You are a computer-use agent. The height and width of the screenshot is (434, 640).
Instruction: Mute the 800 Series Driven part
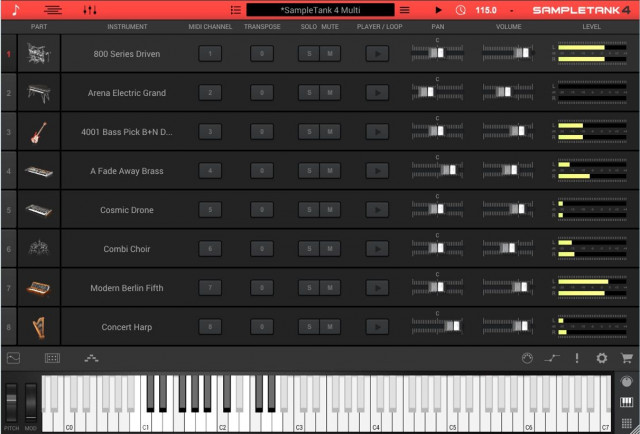click(x=330, y=53)
